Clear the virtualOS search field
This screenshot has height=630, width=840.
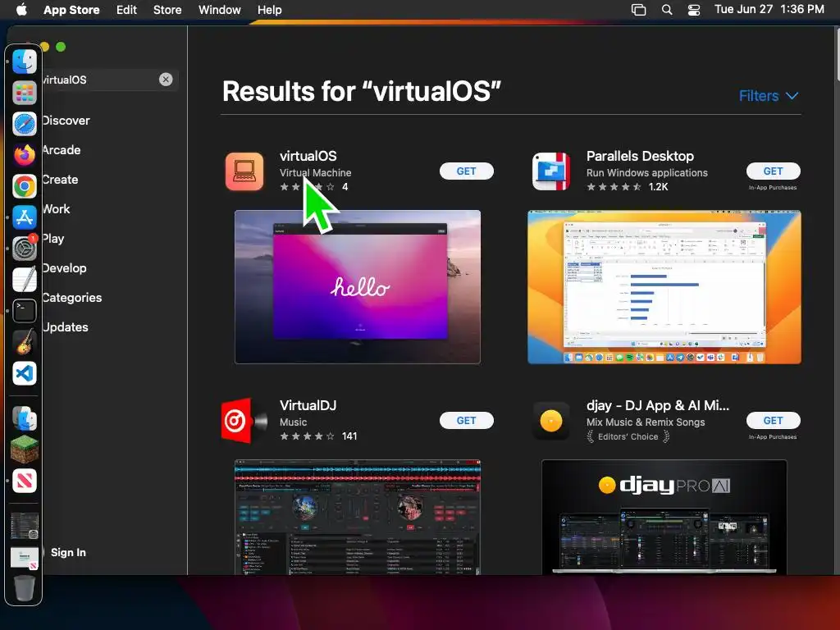pos(166,80)
